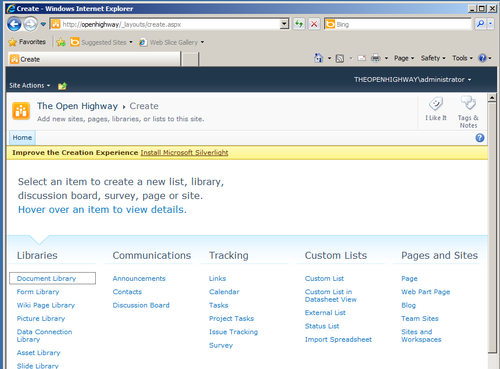Open the Favorites star button
This screenshot has height=369, width=500.
27,42
